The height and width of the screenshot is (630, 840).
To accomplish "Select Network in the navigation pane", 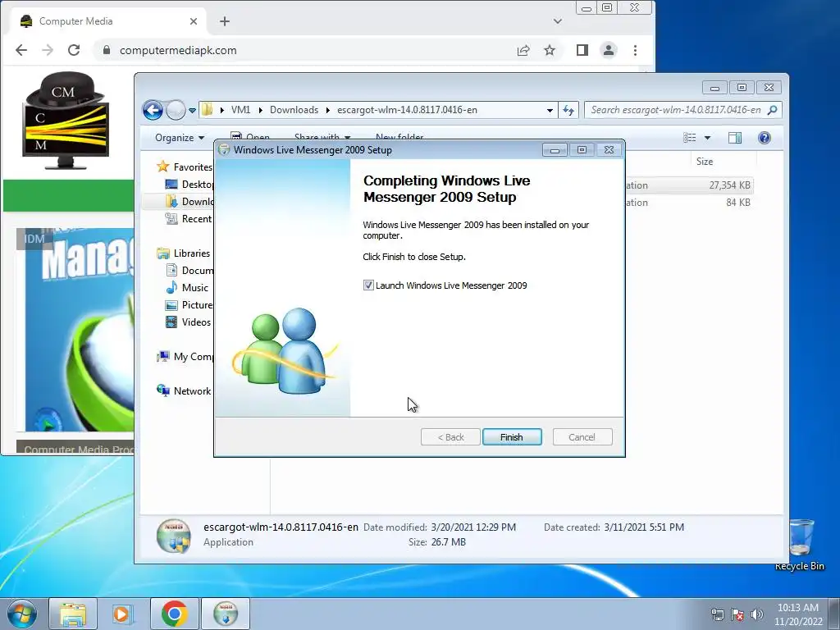I will coord(184,391).
